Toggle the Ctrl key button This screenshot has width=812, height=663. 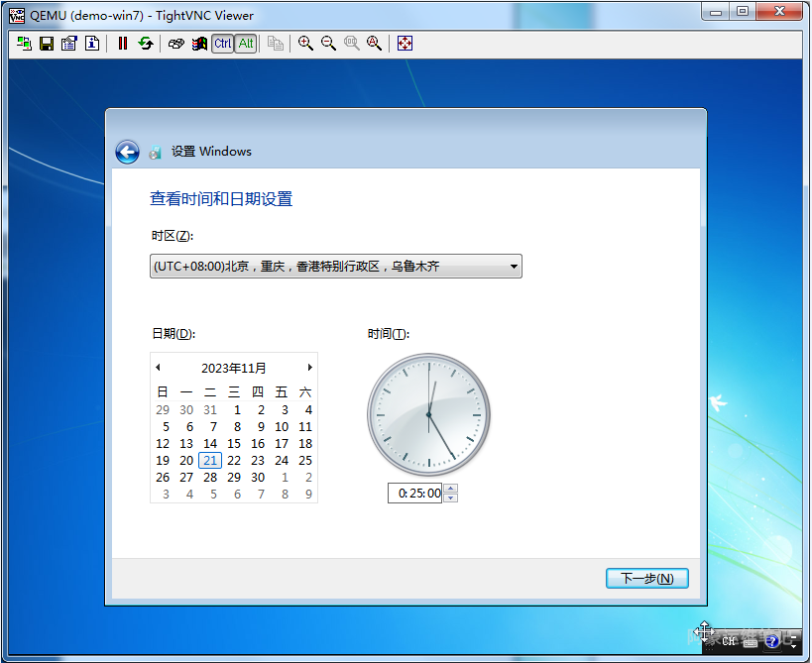[222, 44]
